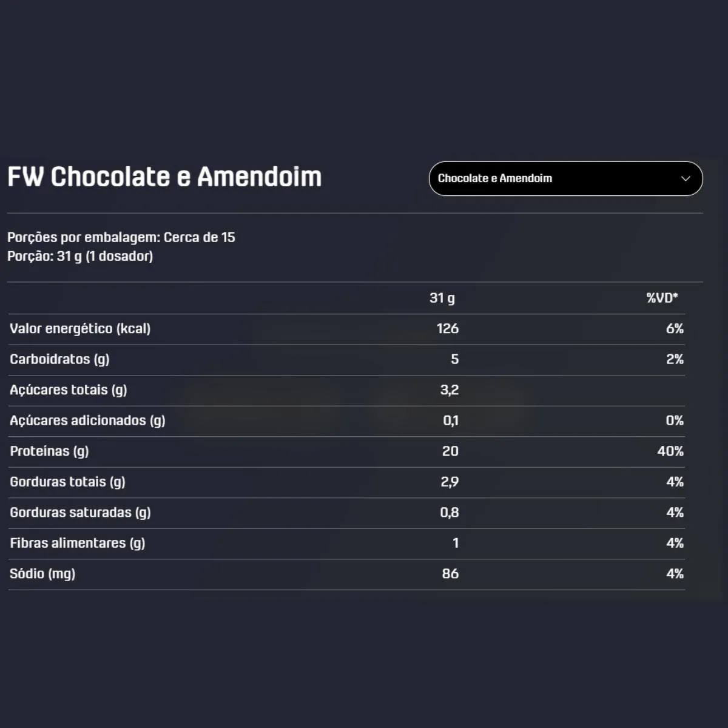
Task: Click the Porções por embalagem text
Action: (121, 237)
